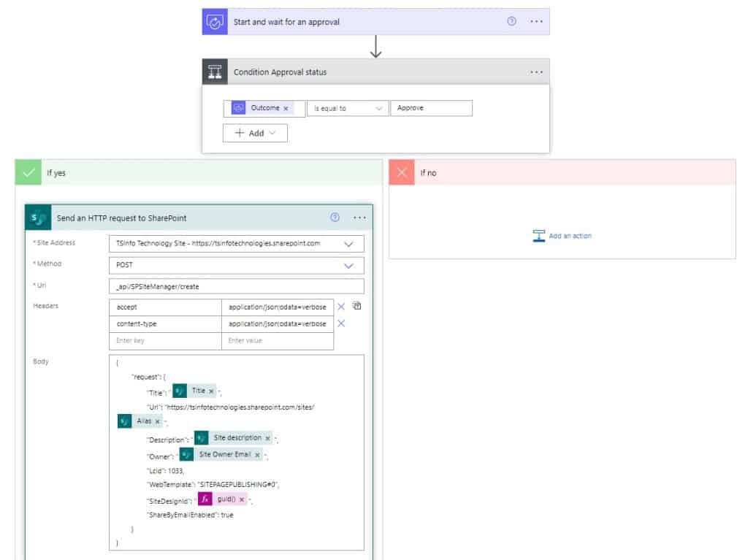
Task: Open help for Send an HTTP request
Action: [335, 218]
